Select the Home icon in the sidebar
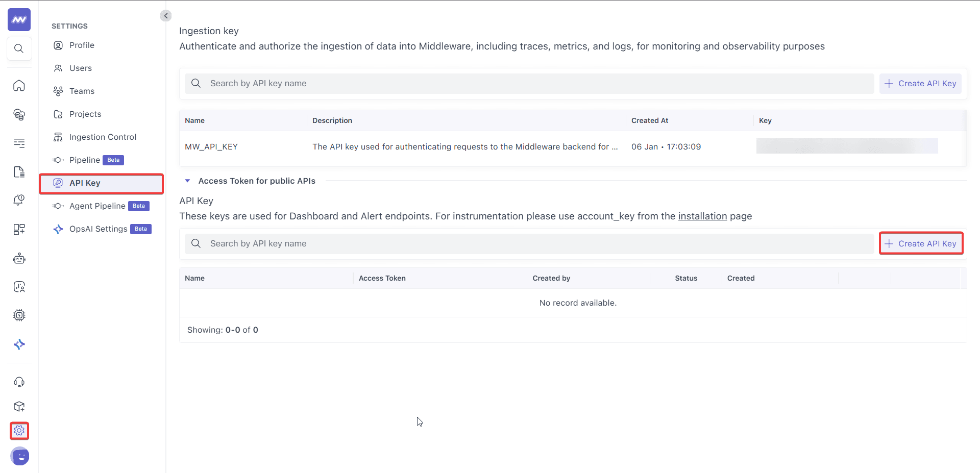Screen dimensions: 980x473 tap(19, 86)
